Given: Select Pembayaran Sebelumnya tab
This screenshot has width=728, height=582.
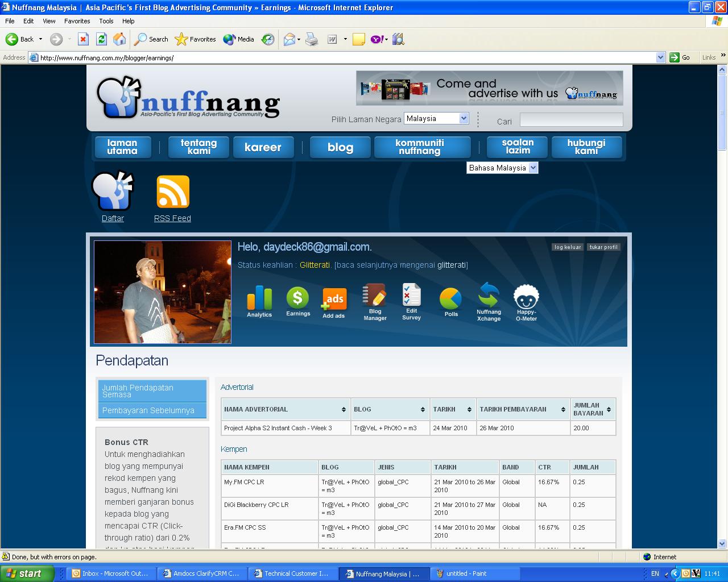Looking at the screenshot, I should pyautogui.click(x=152, y=410).
